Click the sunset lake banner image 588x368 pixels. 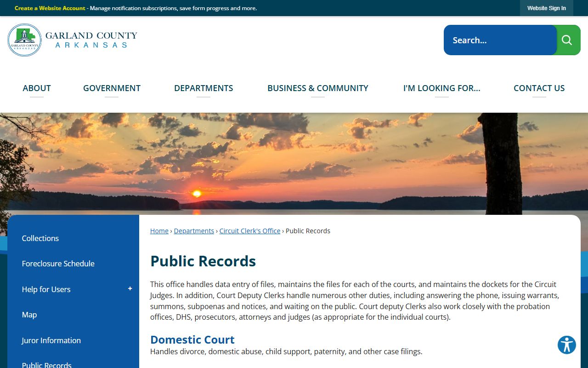[x=294, y=164]
